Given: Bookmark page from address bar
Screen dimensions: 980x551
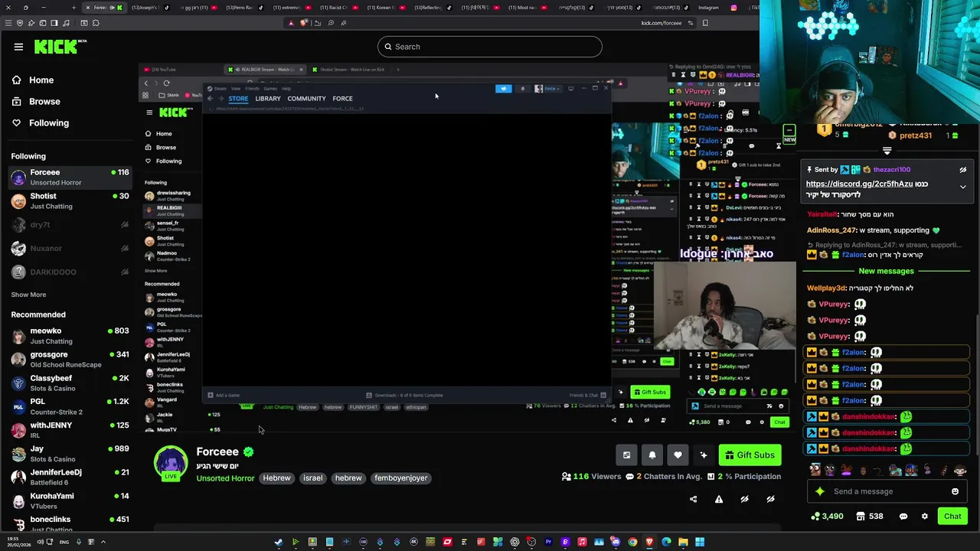Looking at the screenshot, I should 705,23.
